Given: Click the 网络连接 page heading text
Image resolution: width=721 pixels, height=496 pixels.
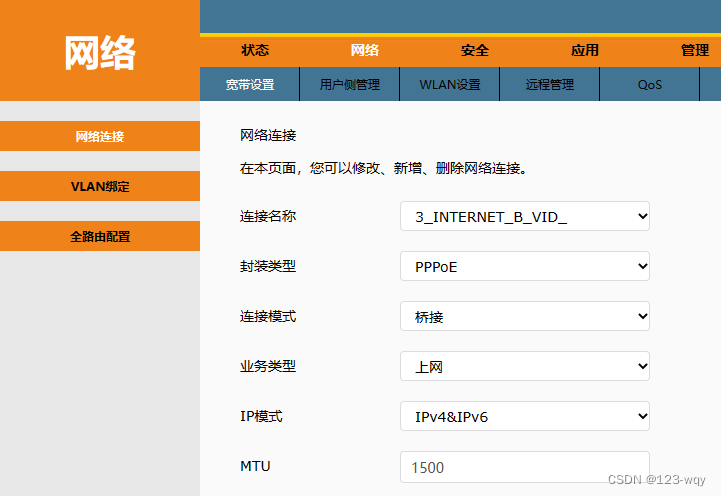Looking at the screenshot, I should [x=268, y=135].
